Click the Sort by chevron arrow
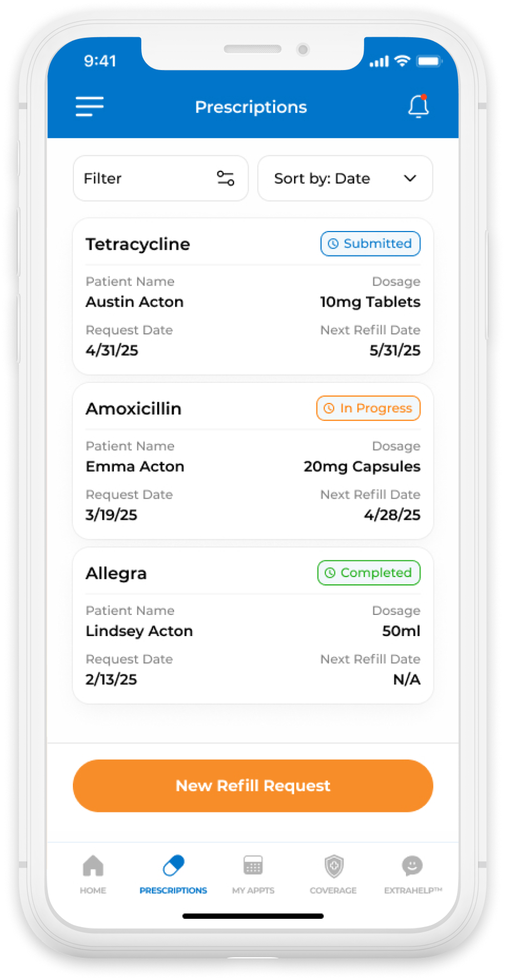Viewport: 506px width, 980px height. tap(410, 178)
